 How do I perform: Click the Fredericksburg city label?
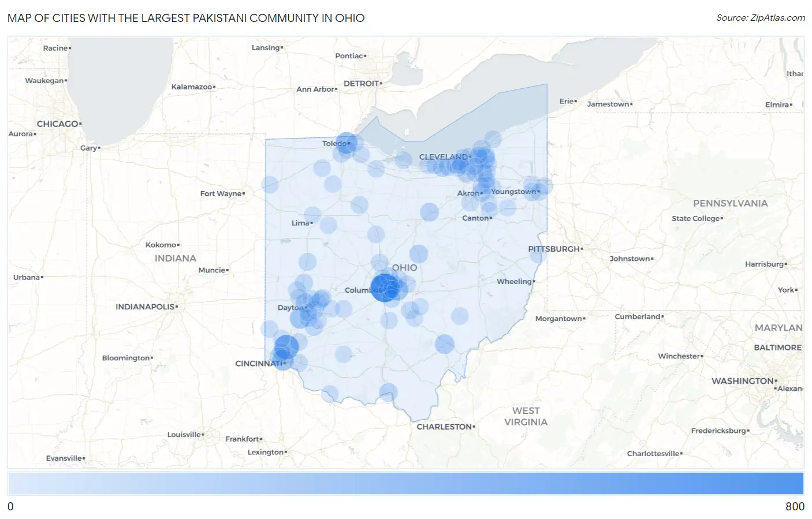pyautogui.click(x=718, y=431)
